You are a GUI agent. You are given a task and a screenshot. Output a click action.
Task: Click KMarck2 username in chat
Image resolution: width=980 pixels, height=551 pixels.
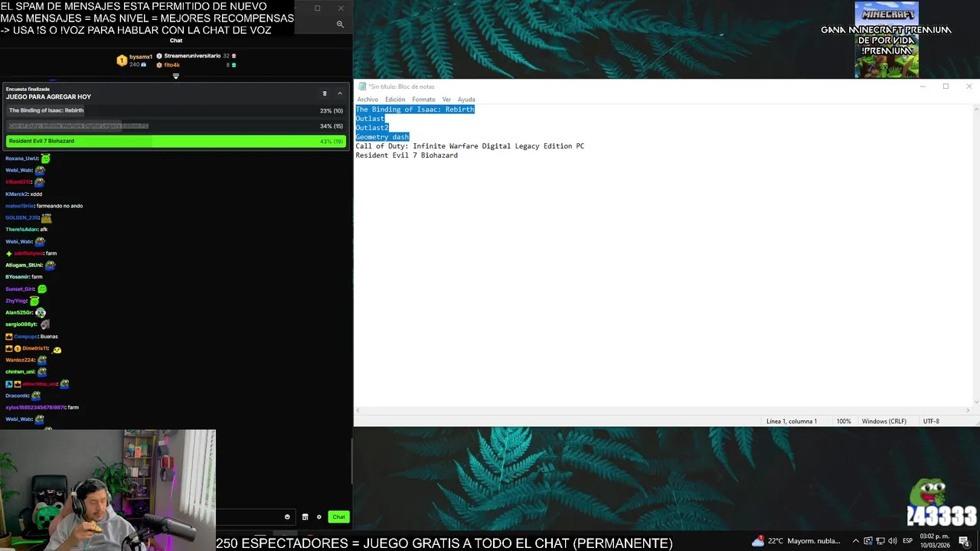coord(17,194)
